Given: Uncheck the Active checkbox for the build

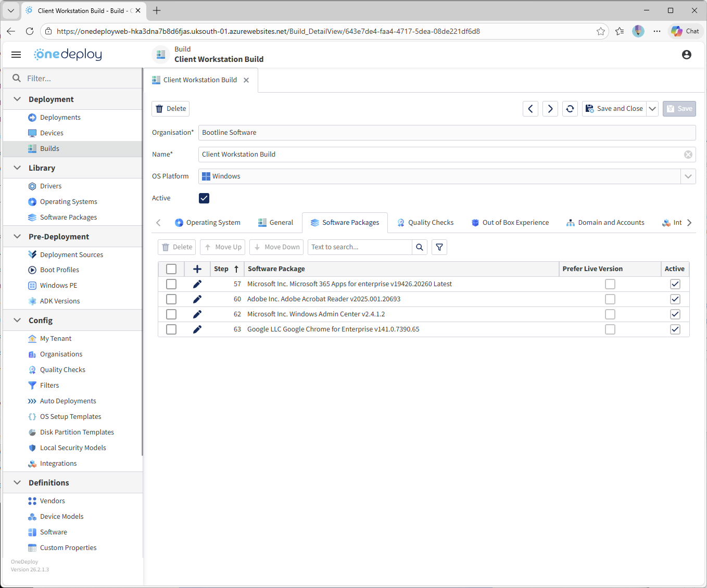Looking at the screenshot, I should click(204, 198).
